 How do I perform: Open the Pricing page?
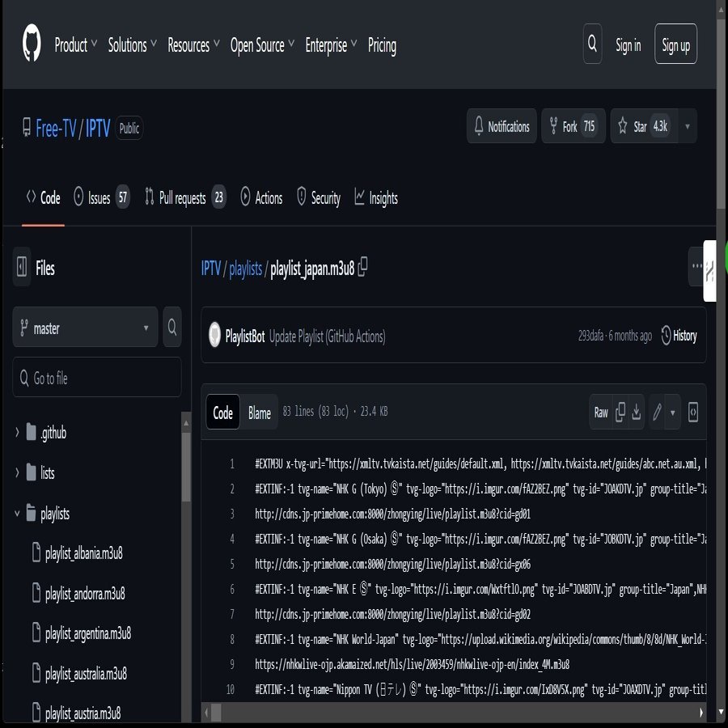[382, 45]
